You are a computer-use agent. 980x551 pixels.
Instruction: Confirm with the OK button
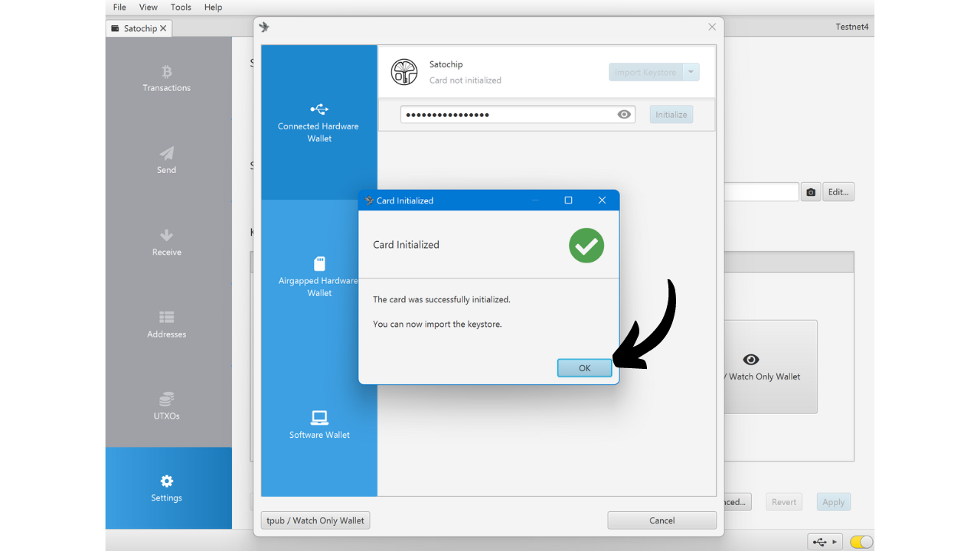click(x=585, y=368)
